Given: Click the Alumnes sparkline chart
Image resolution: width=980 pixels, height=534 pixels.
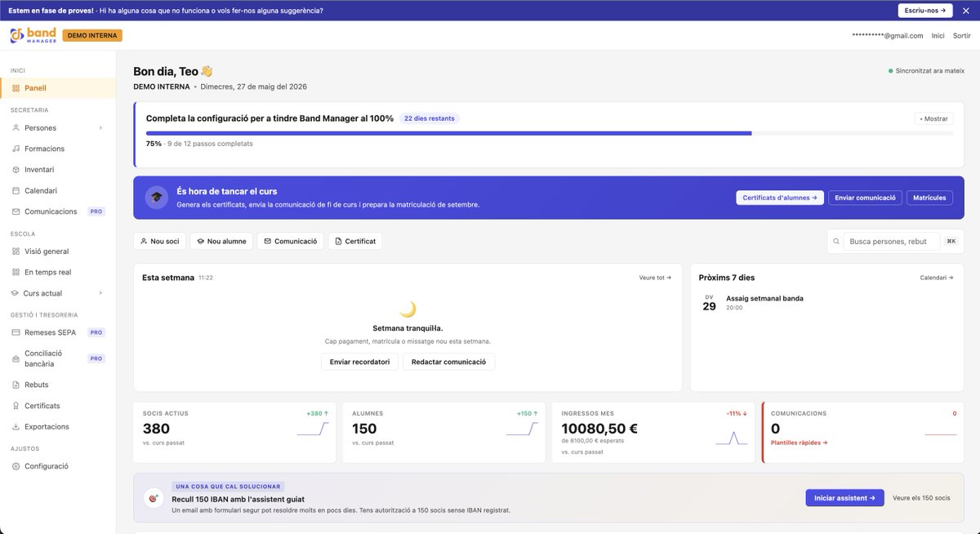Looking at the screenshot, I should [522, 429].
